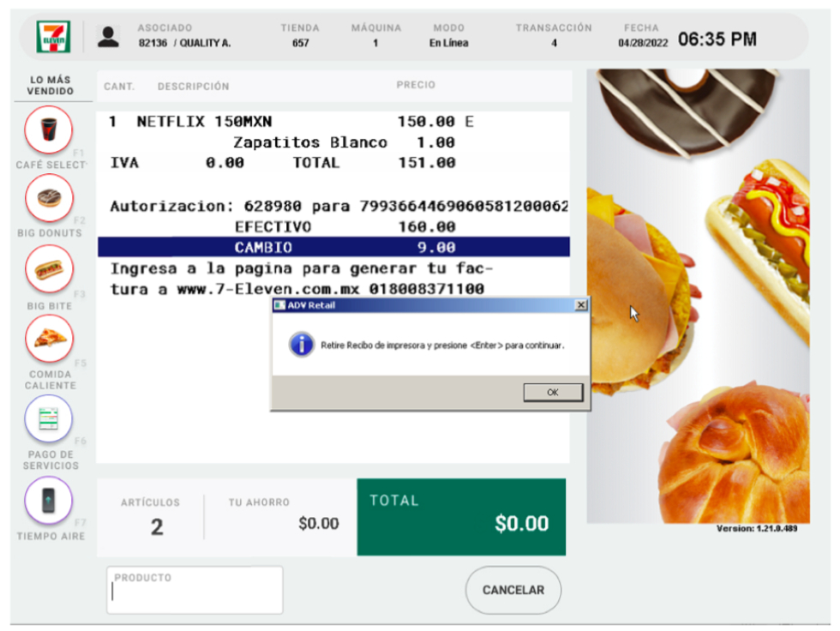Click the blue information icon in dialog
Viewport: 840px width, 631px height.
(300, 346)
